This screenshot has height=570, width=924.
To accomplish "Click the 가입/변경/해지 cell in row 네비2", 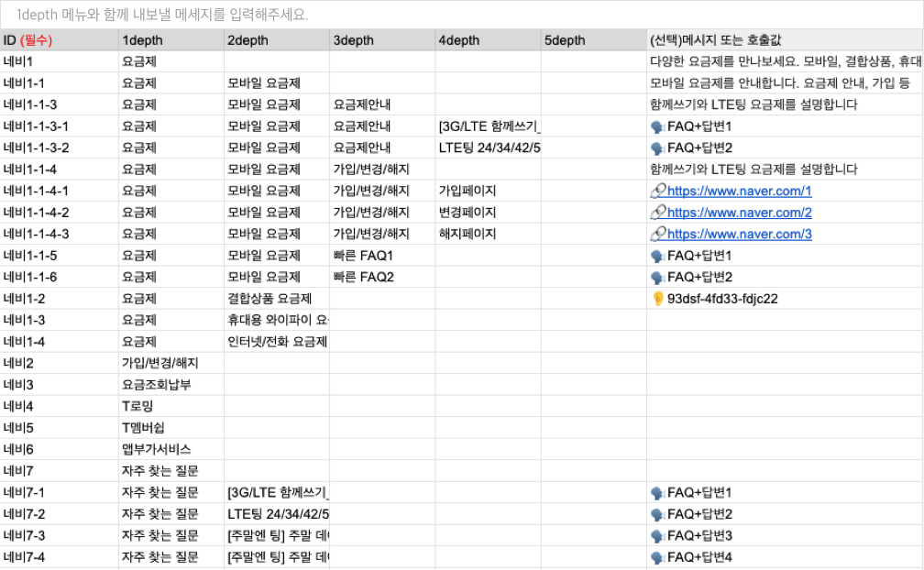I will [170, 363].
